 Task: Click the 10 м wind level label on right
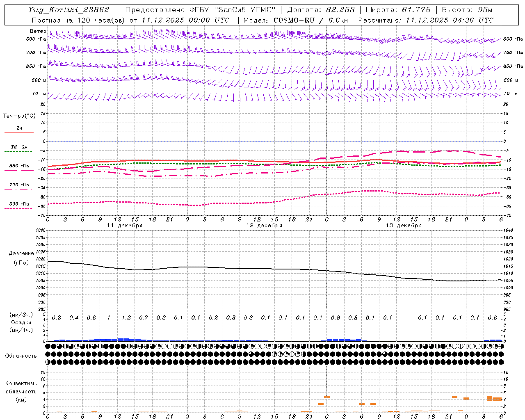[510, 94]
